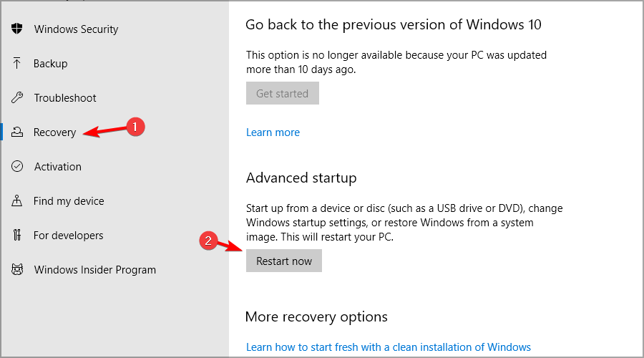This screenshot has height=358, width=644.
Task: Click the Recovery icon in sidebar
Action: pyautogui.click(x=17, y=132)
